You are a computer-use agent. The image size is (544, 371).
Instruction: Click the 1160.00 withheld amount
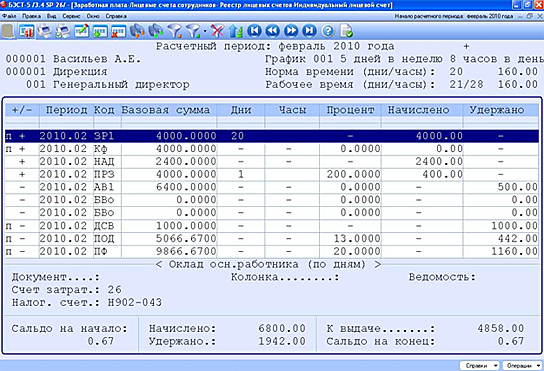point(514,251)
